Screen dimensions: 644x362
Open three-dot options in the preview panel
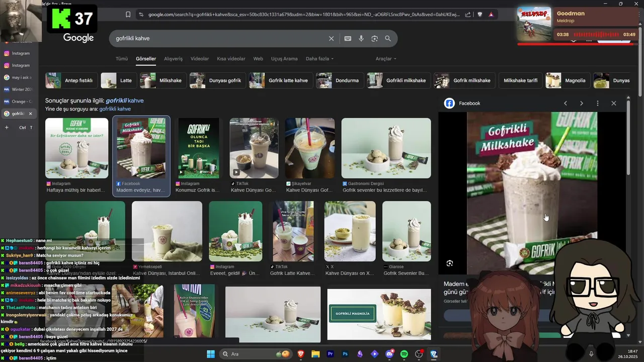[x=598, y=103]
